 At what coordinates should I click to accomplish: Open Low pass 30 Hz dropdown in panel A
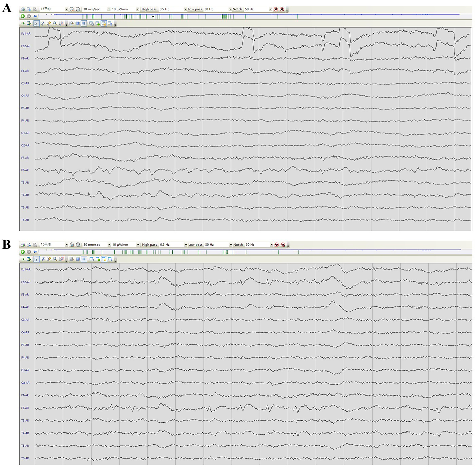click(x=230, y=9)
